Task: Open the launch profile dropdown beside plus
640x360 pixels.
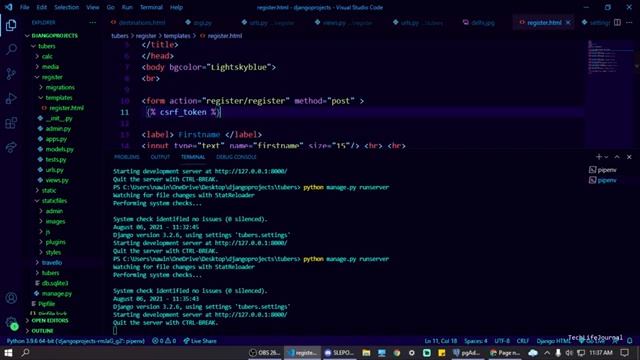Action: [x=606, y=157]
